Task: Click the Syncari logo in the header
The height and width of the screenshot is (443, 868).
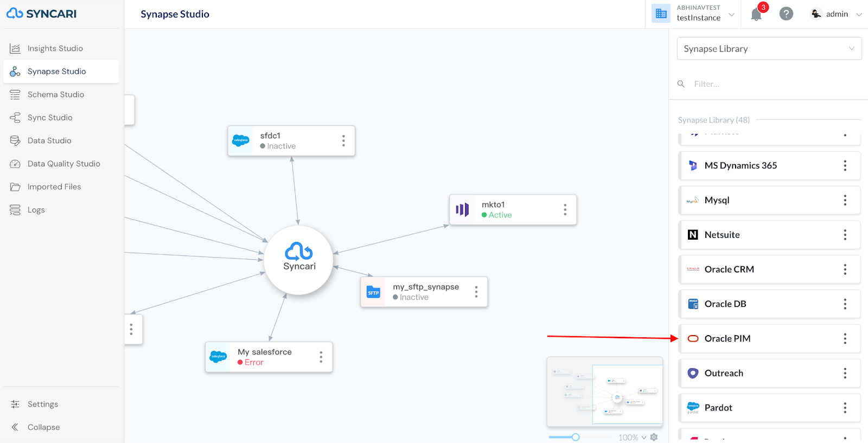Action: point(42,14)
